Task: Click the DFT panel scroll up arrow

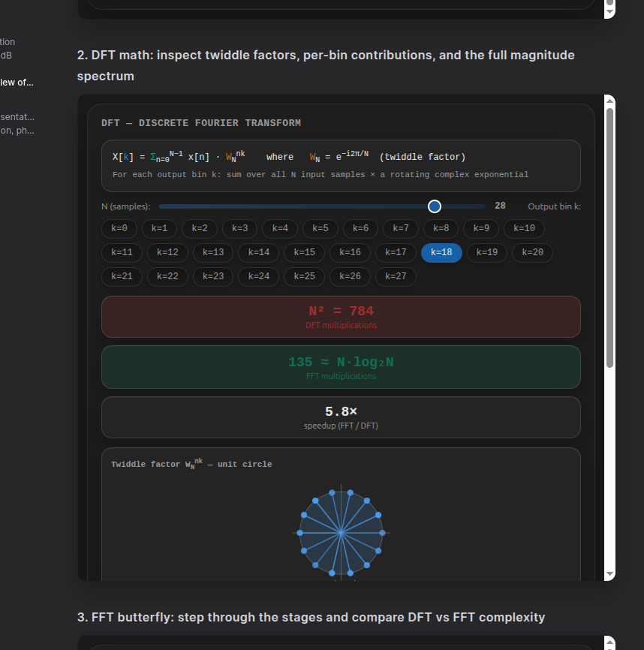Action: (x=609, y=101)
